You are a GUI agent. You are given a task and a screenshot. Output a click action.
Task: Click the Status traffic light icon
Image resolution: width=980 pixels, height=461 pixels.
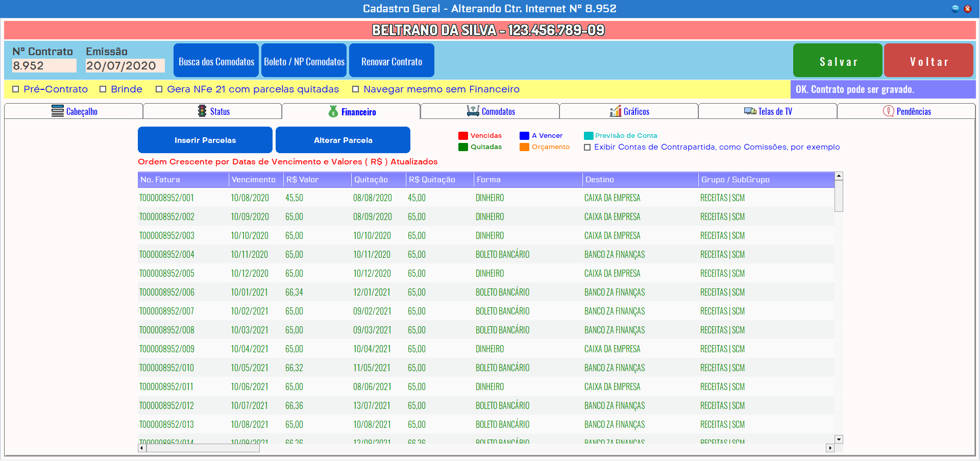click(x=202, y=111)
